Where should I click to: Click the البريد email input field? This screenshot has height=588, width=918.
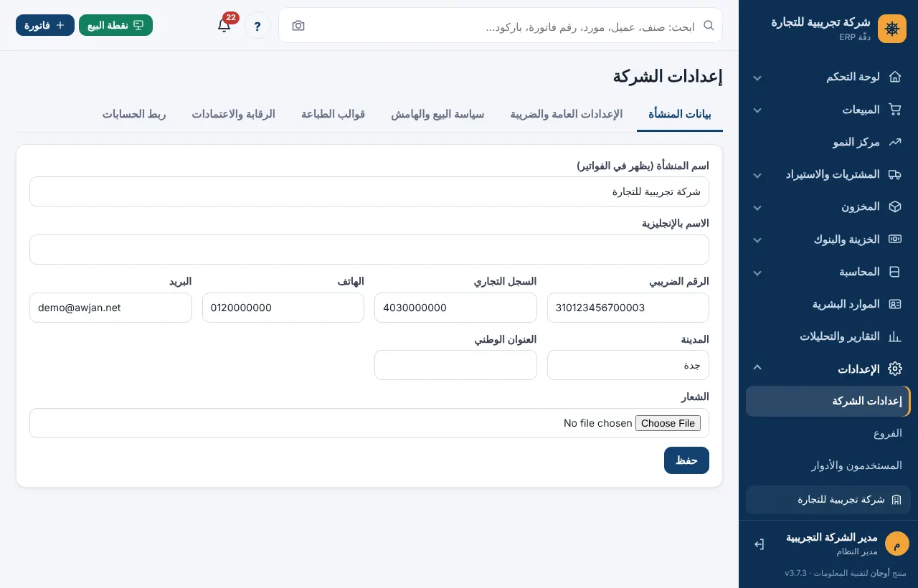click(x=110, y=308)
